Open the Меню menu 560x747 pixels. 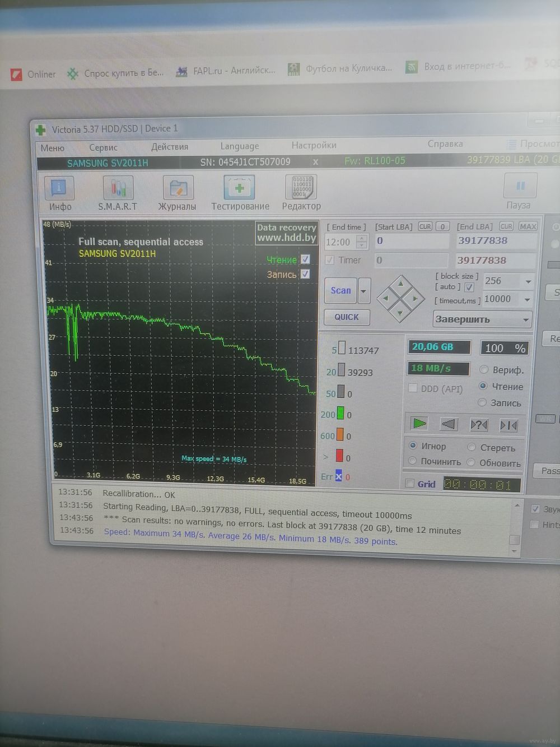tap(53, 148)
